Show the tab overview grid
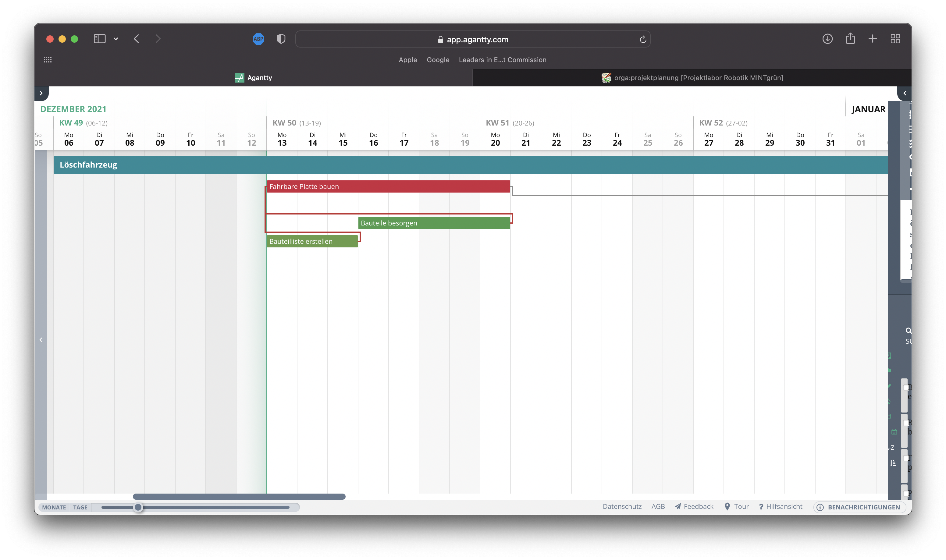Screen dimensions: 946x560 click(x=895, y=39)
